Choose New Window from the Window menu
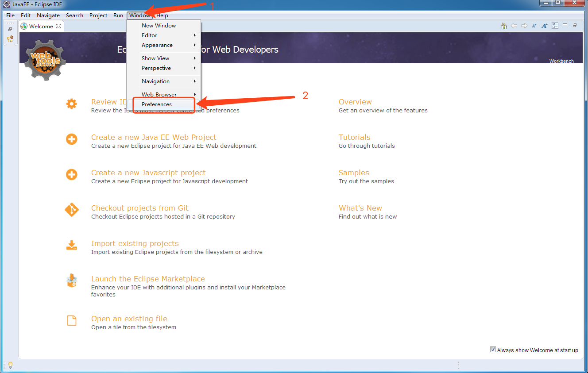588x373 pixels. click(164, 26)
